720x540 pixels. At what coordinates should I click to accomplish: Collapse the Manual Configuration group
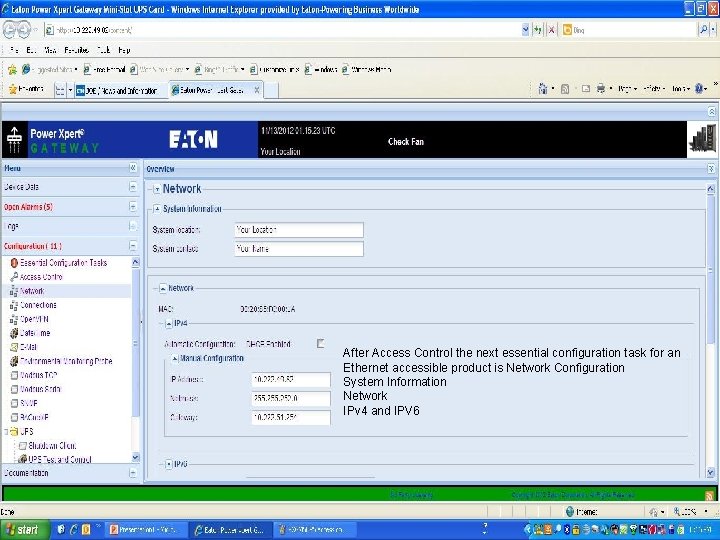click(174, 358)
